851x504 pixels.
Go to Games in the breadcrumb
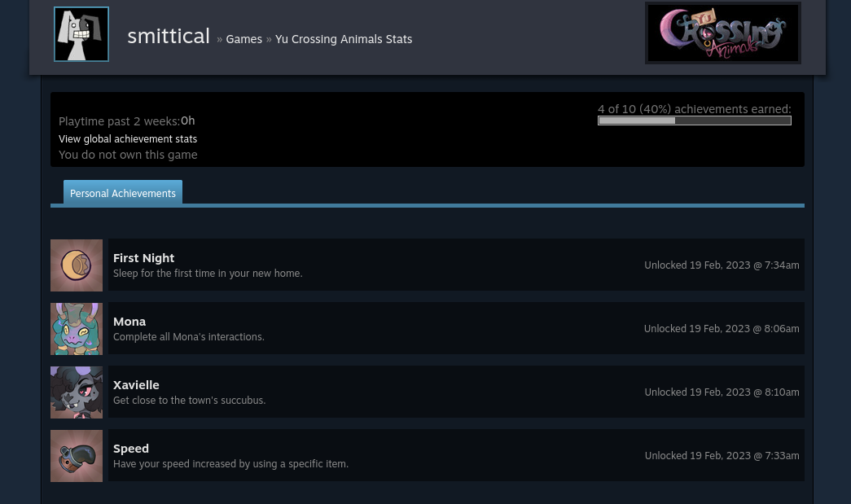243,39
